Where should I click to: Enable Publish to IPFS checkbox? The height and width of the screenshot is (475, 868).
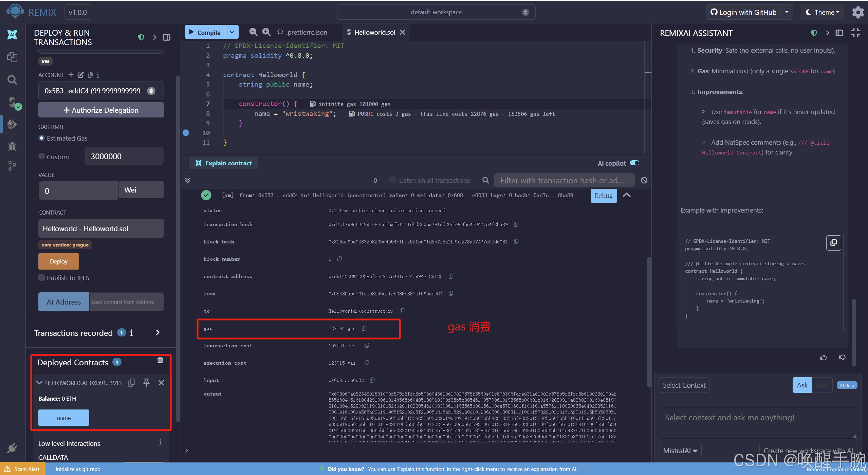[x=42, y=278]
